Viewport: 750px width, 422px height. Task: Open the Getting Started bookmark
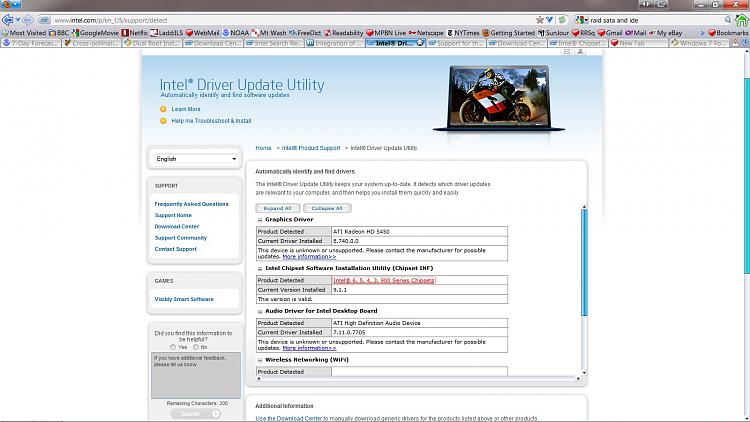click(x=508, y=33)
